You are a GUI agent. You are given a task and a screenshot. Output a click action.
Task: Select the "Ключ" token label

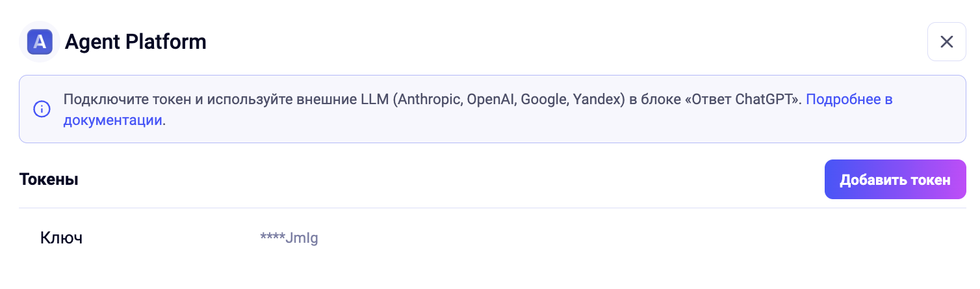[x=61, y=238]
